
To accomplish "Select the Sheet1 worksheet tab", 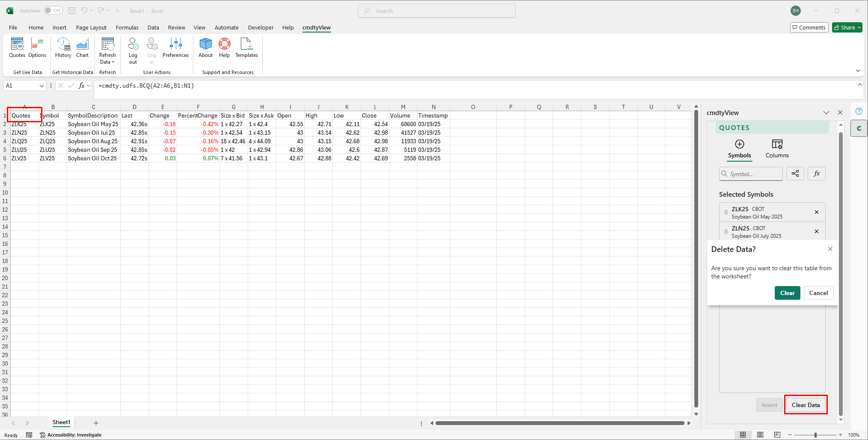I will (61, 422).
